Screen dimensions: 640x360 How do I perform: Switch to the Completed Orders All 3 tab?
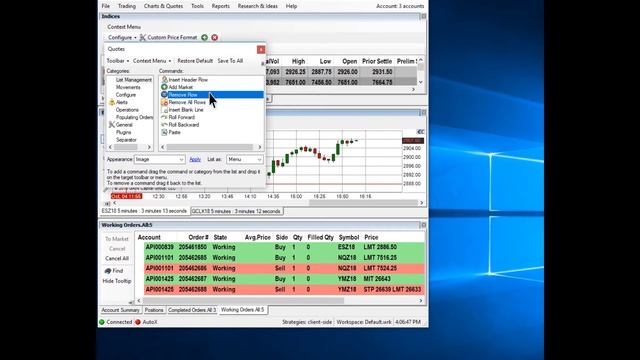192,310
